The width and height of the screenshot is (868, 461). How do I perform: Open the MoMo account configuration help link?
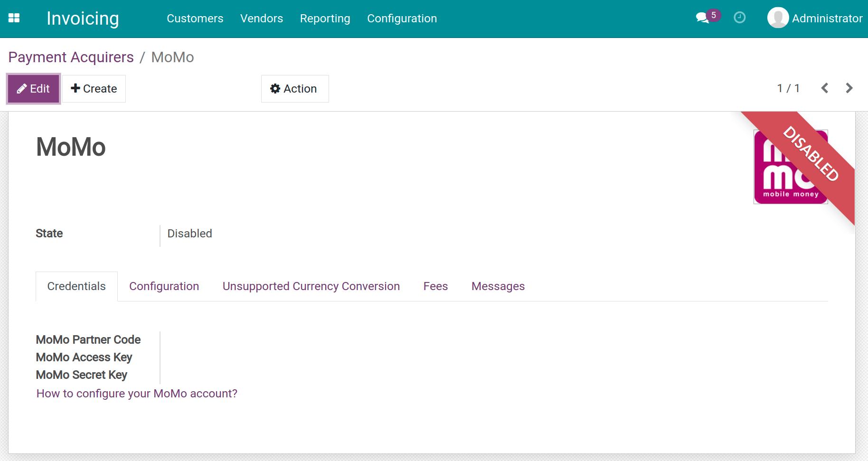pos(137,393)
